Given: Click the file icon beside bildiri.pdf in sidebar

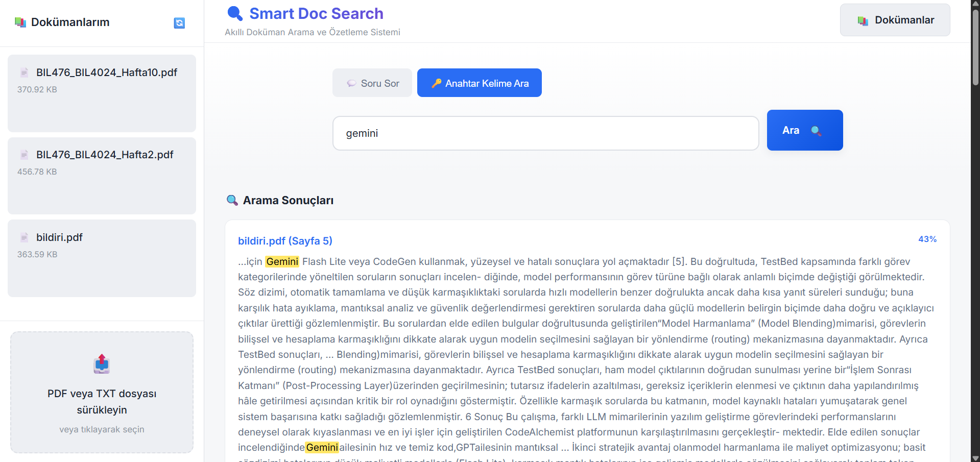Looking at the screenshot, I should 24,237.
